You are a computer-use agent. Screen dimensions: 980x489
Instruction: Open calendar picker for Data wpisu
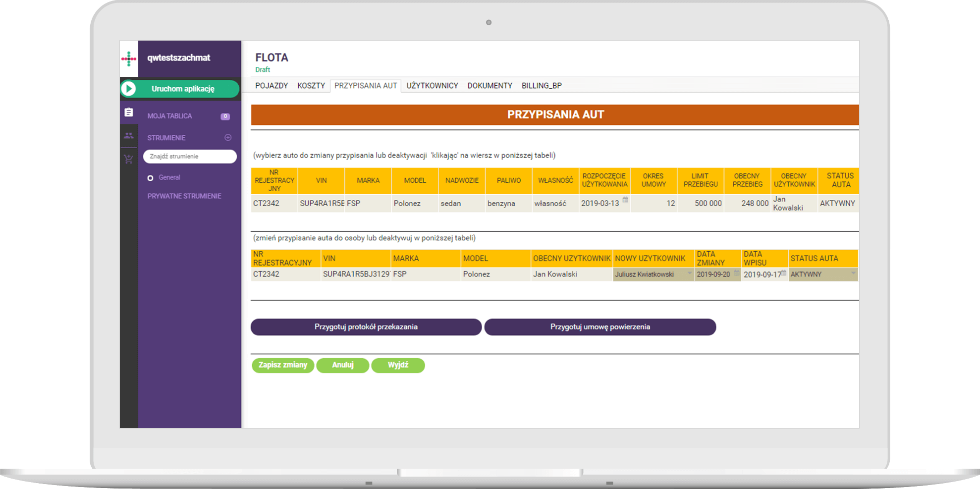pyautogui.click(x=783, y=273)
